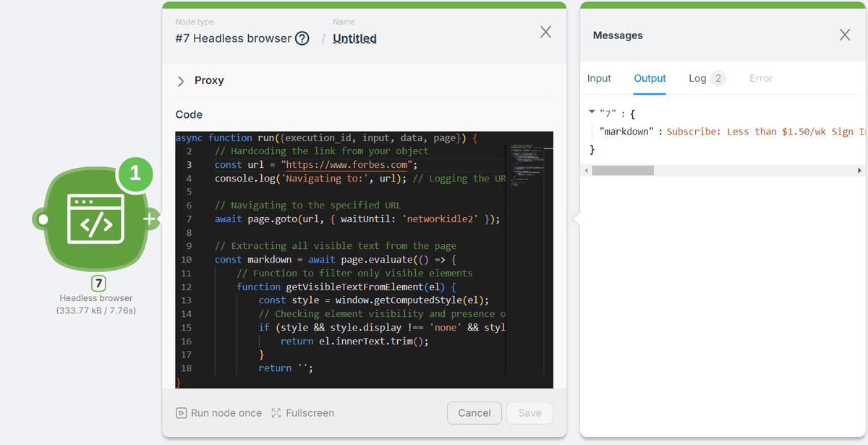Open the code editor in Fullscreen

coord(303,412)
